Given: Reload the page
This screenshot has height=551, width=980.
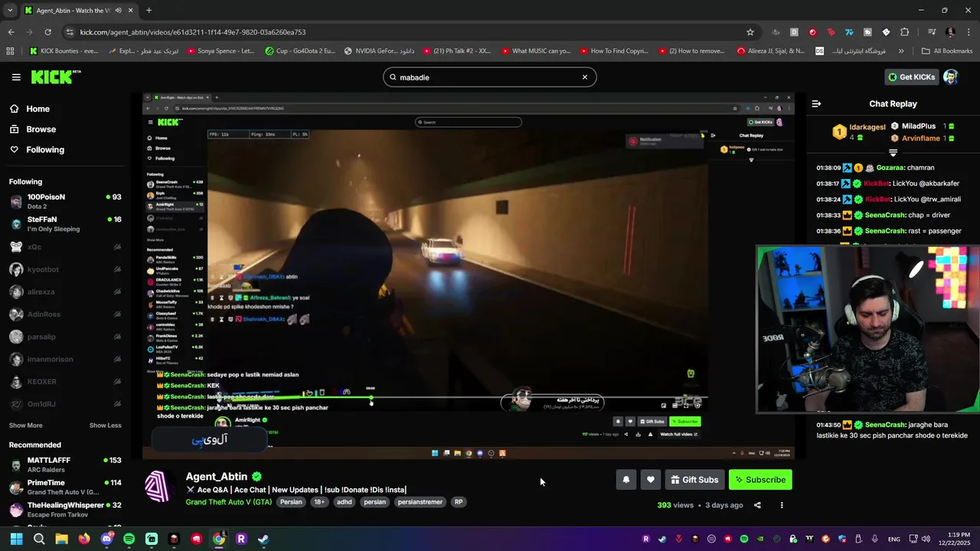Looking at the screenshot, I should pyautogui.click(x=47, y=32).
